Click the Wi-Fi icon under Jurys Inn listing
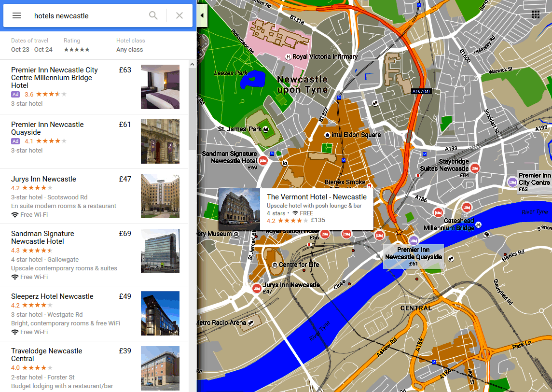Image resolution: width=552 pixels, height=392 pixels. point(15,215)
